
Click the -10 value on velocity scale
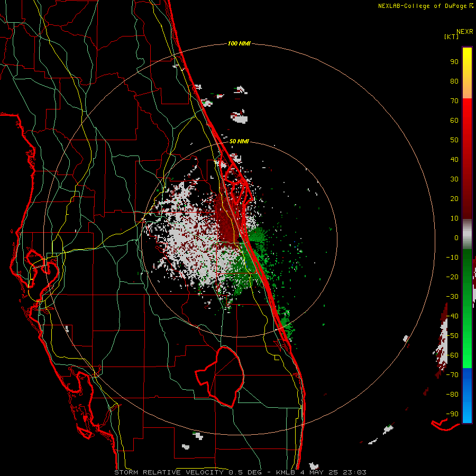coord(452,258)
